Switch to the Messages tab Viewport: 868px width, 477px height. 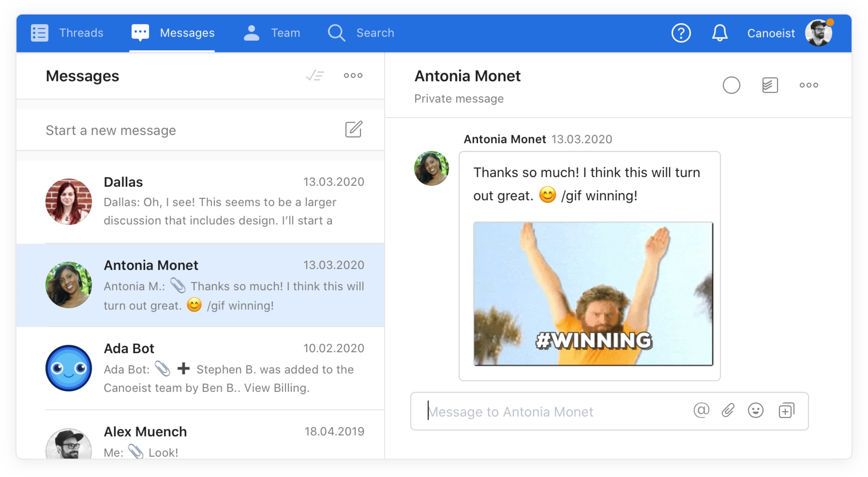173,33
